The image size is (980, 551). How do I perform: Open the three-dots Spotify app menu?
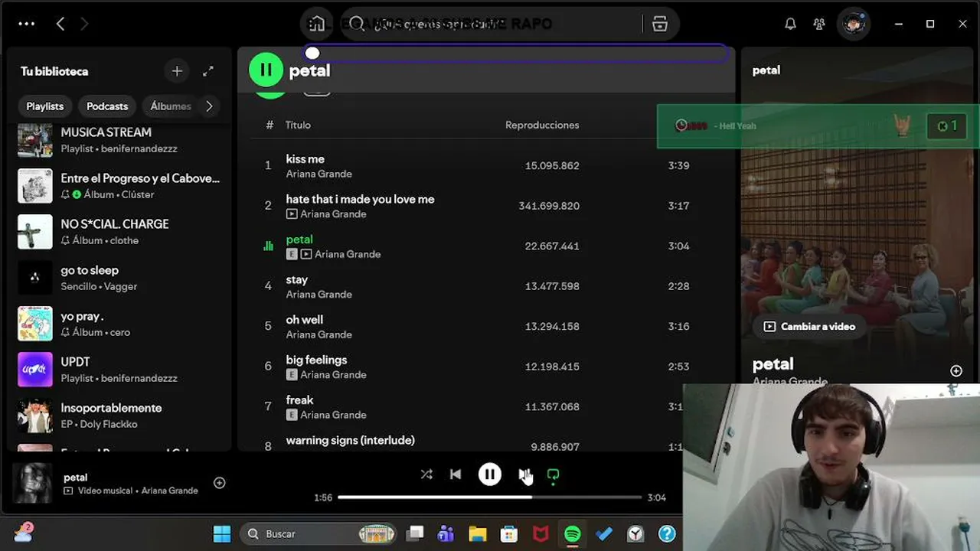pos(27,24)
